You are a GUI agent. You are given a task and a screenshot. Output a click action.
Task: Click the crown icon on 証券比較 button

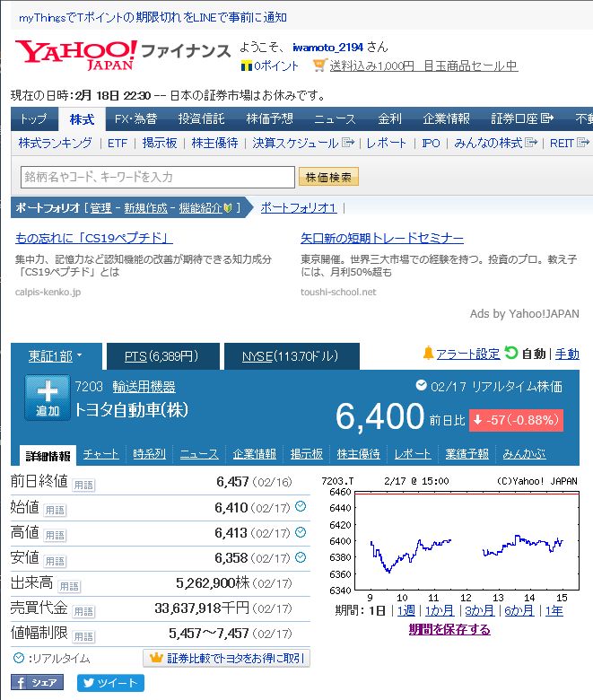point(156,658)
